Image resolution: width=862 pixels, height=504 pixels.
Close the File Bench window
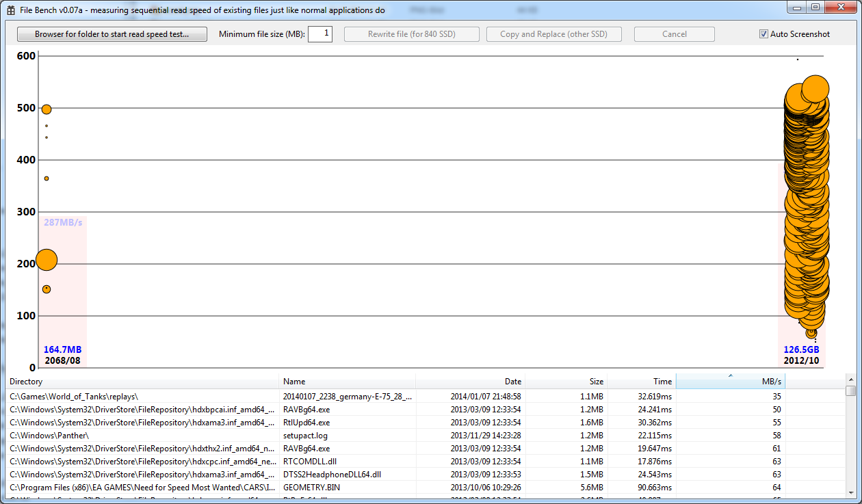point(840,7)
